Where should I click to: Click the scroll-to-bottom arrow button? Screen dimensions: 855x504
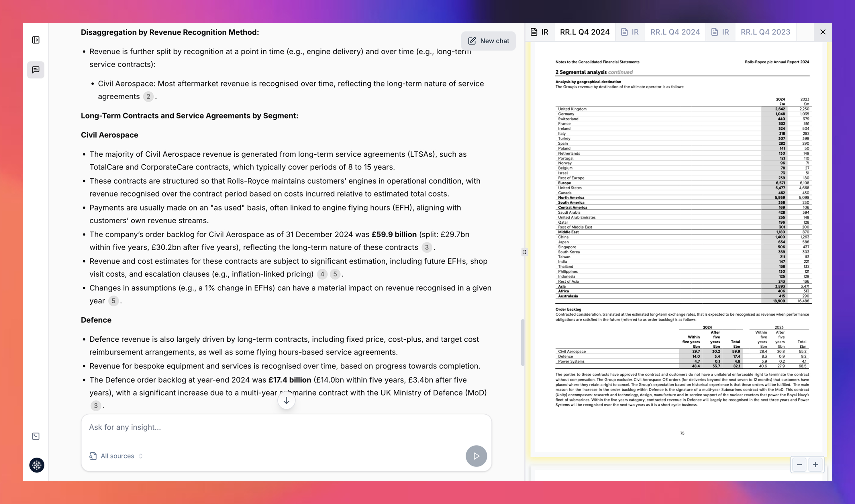pyautogui.click(x=287, y=400)
